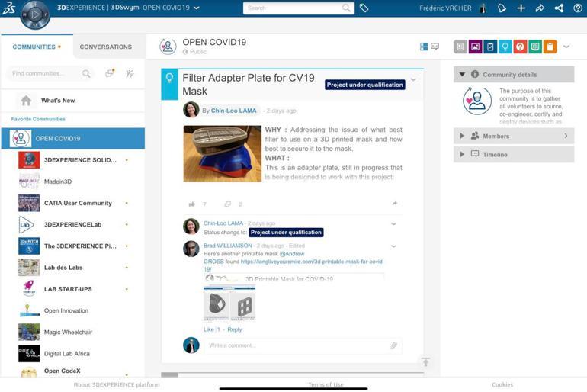Click the Brad WILLIAMSON name link

(228, 246)
